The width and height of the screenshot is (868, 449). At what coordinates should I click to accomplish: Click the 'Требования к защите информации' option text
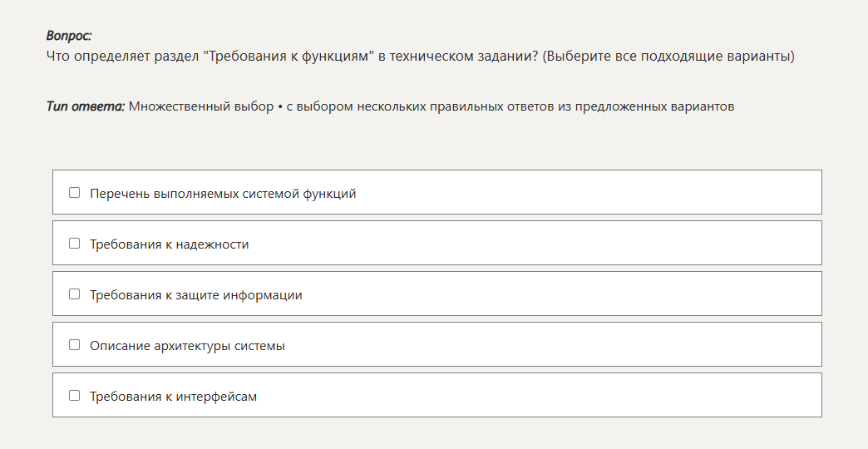tap(196, 295)
